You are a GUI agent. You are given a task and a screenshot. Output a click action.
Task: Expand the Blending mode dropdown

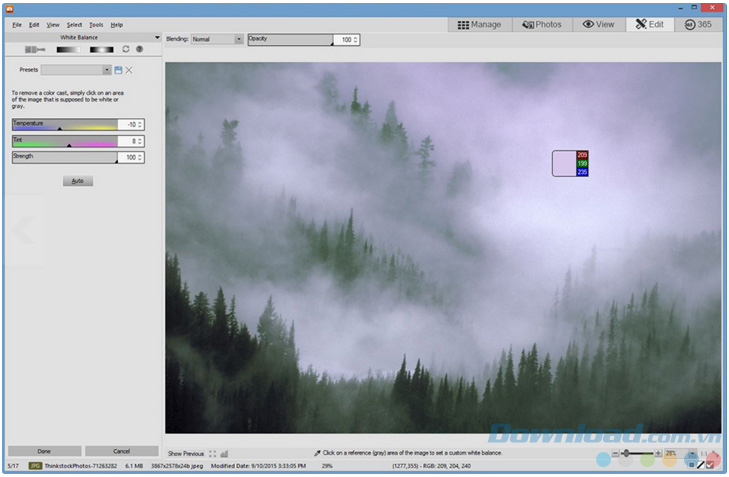238,39
